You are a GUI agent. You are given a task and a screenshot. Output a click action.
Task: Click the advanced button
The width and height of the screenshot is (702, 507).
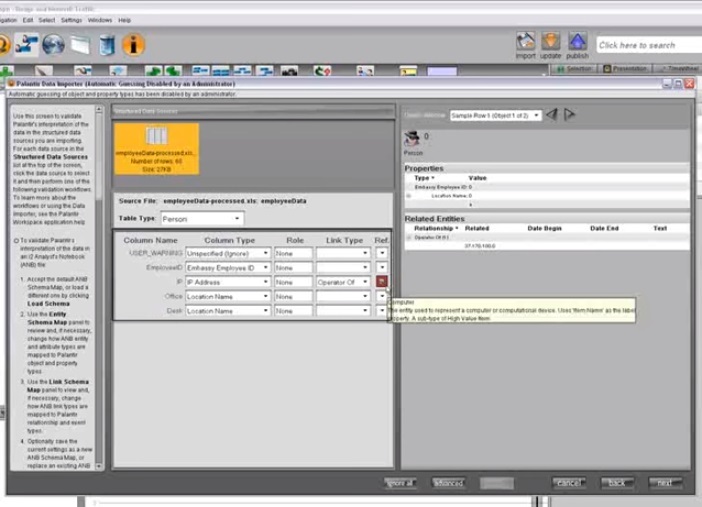[x=449, y=482]
